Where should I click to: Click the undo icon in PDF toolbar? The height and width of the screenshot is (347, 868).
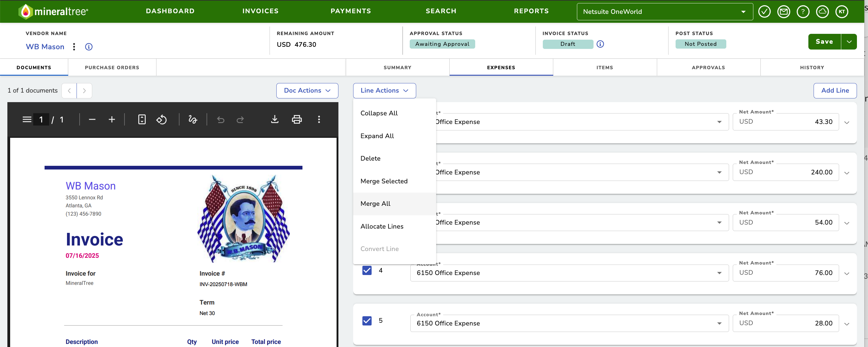tap(221, 119)
